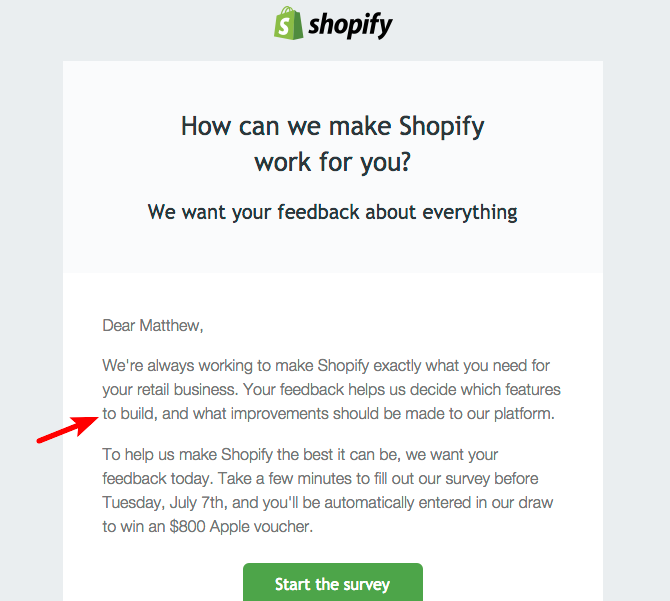The width and height of the screenshot is (670, 601).
Task: Click the word 'everything' in the subheading
Action: pyautogui.click(x=470, y=212)
